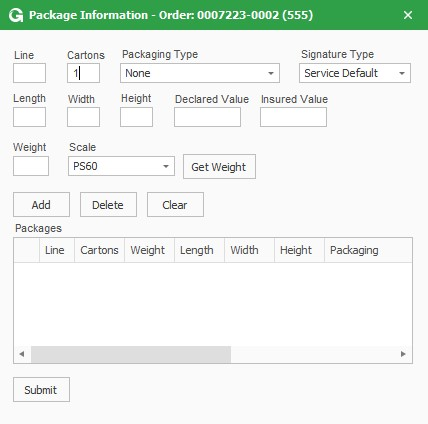Click the Packages grid right scroll arrow

click(x=403, y=354)
